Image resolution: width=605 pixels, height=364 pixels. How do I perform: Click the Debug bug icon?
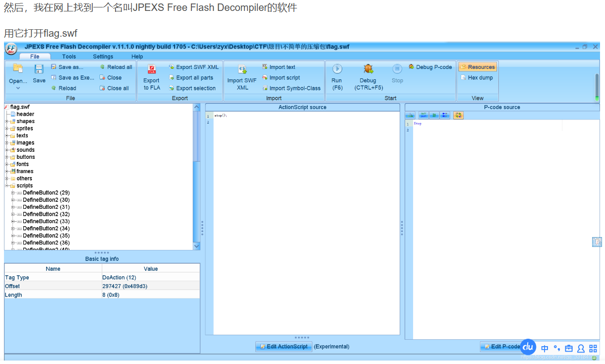tap(368, 69)
